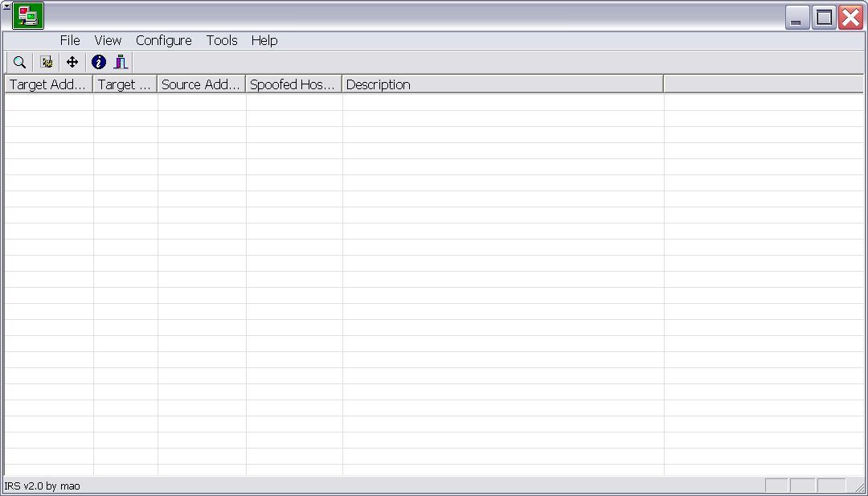
Task: Open the View menu
Action: [108, 40]
